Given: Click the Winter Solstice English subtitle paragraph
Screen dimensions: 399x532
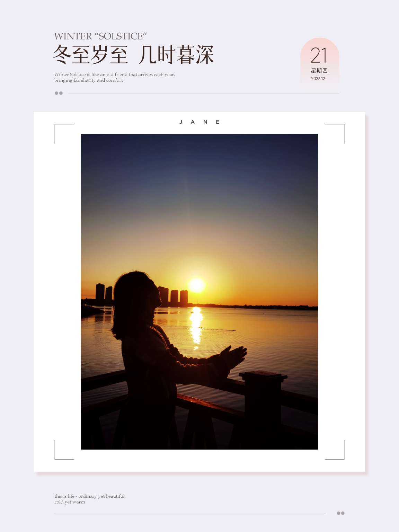Looking at the screenshot, I should pos(115,77).
